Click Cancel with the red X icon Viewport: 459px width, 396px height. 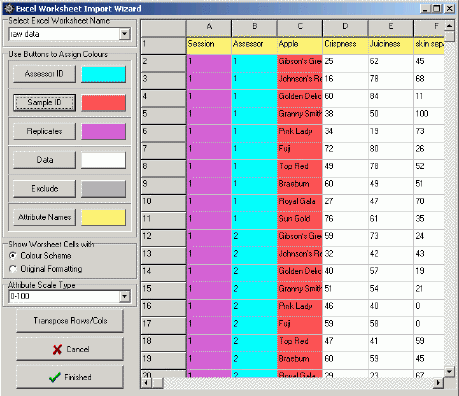point(70,349)
